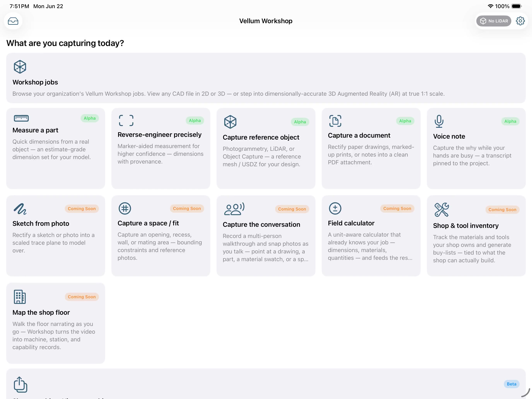
Task: Click the 'A unit-aware calculator' description
Action: [370, 246]
